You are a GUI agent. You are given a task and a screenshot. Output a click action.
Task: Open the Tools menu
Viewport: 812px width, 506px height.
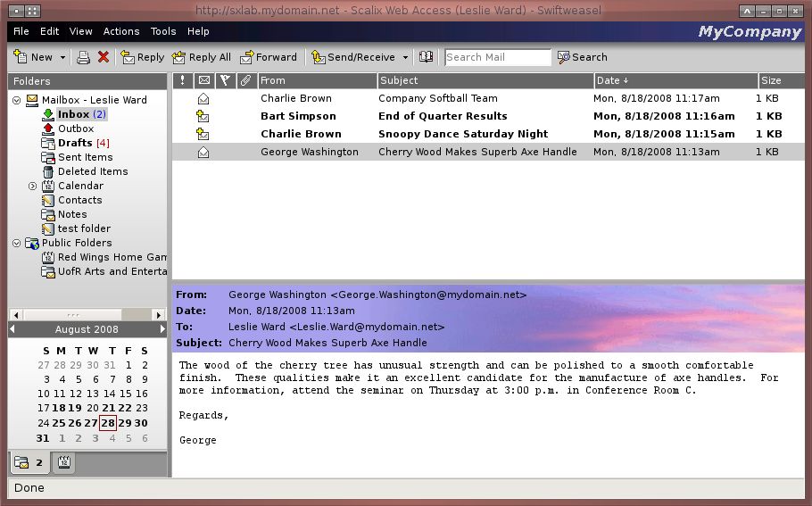[163, 31]
